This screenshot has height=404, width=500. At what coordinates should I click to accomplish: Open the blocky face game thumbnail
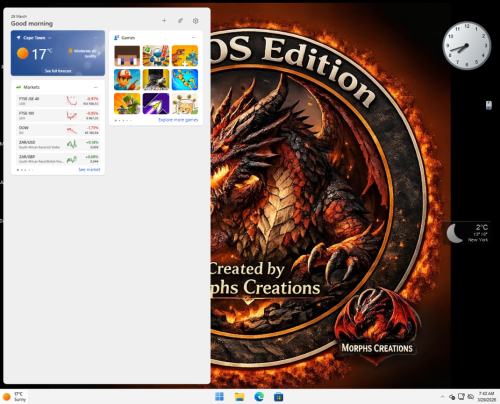pyautogui.click(x=127, y=56)
